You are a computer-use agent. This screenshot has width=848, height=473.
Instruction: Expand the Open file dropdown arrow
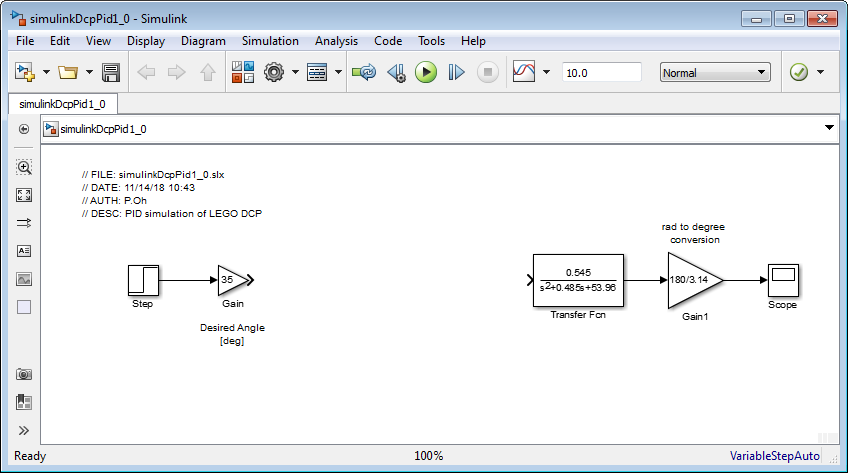click(x=89, y=72)
